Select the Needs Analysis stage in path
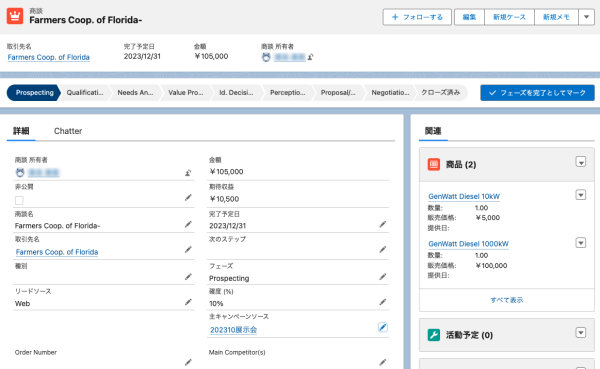Image resolution: width=600 pixels, height=369 pixels. pyautogui.click(x=135, y=93)
